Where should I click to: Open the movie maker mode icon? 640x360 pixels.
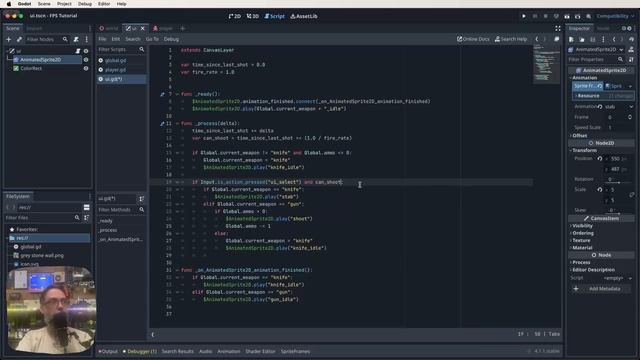pos(588,16)
